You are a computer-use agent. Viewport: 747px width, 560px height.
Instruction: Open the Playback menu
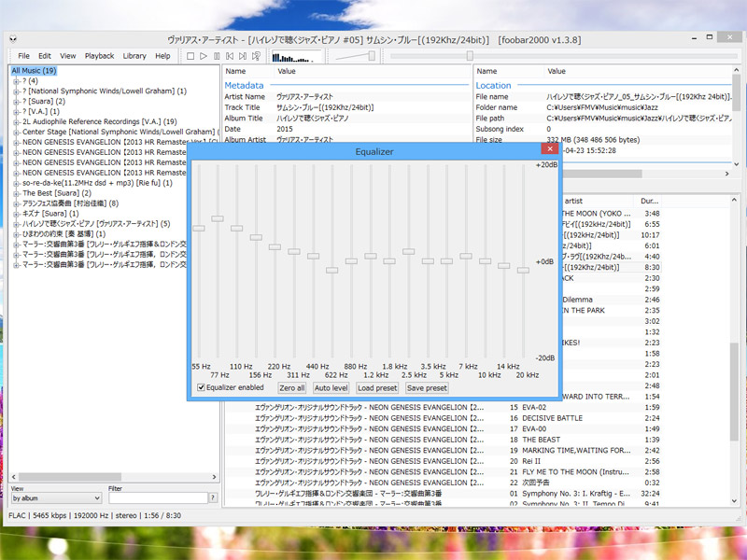pos(99,56)
